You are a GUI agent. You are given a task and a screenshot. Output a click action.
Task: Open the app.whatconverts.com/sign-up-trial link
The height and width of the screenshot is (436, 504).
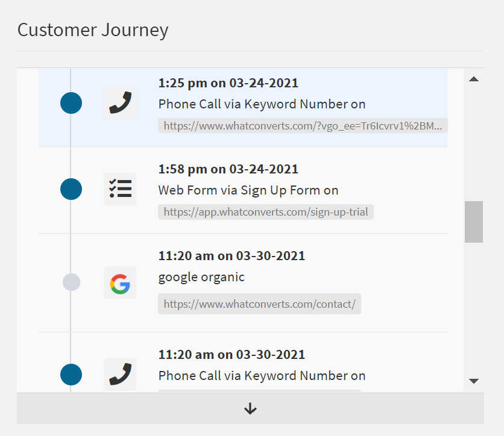tap(266, 212)
